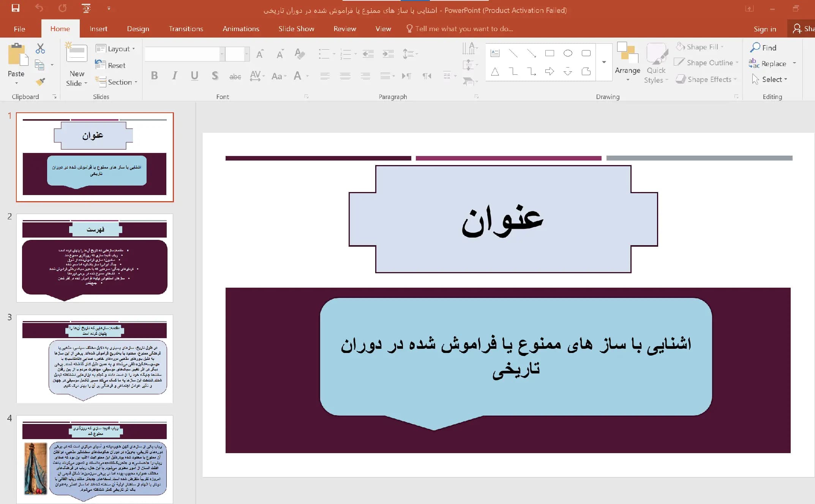Screen dimensions: 815x504
Task: Open the Insert ribbon tab
Action: tap(98, 29)
